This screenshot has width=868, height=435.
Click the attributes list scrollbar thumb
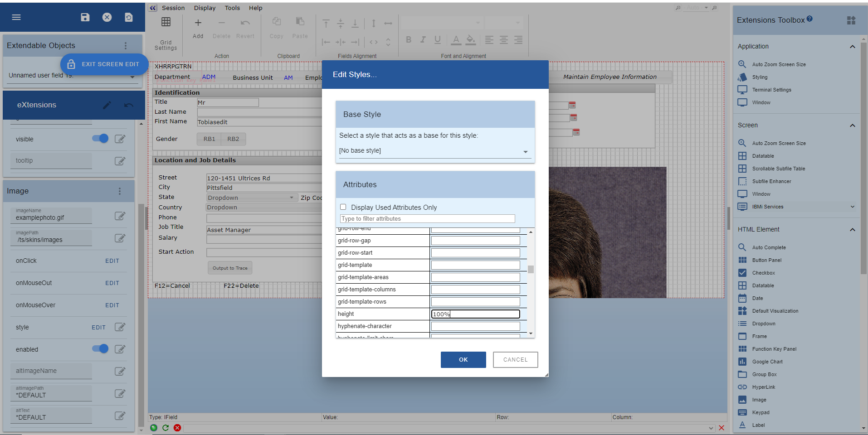click(531, 269)
